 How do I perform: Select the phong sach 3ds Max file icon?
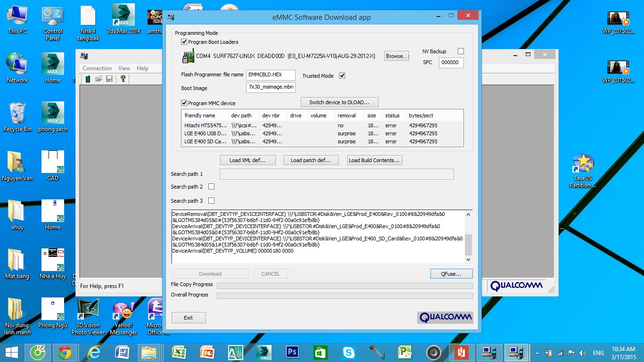pos(53,118)
